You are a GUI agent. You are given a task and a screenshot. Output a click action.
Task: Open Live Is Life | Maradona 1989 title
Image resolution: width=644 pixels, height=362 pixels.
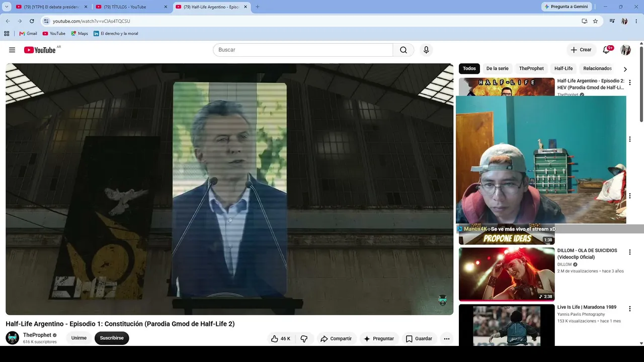(587, 307)
